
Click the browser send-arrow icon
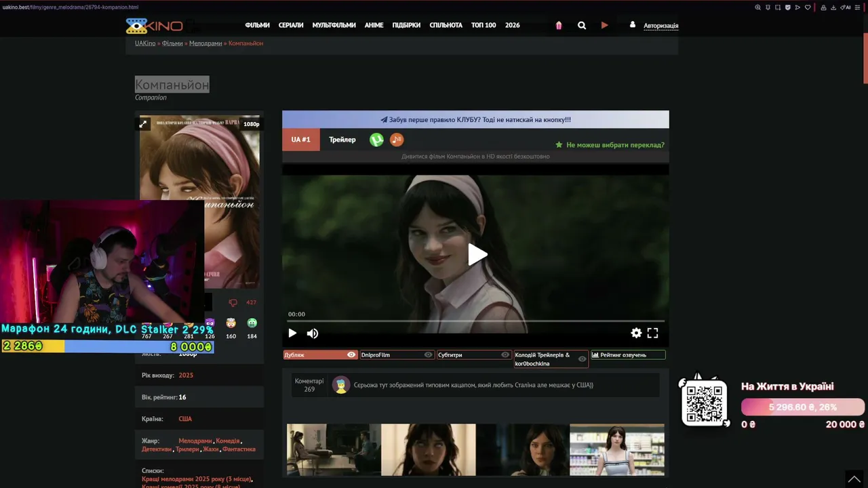(797, 7)
